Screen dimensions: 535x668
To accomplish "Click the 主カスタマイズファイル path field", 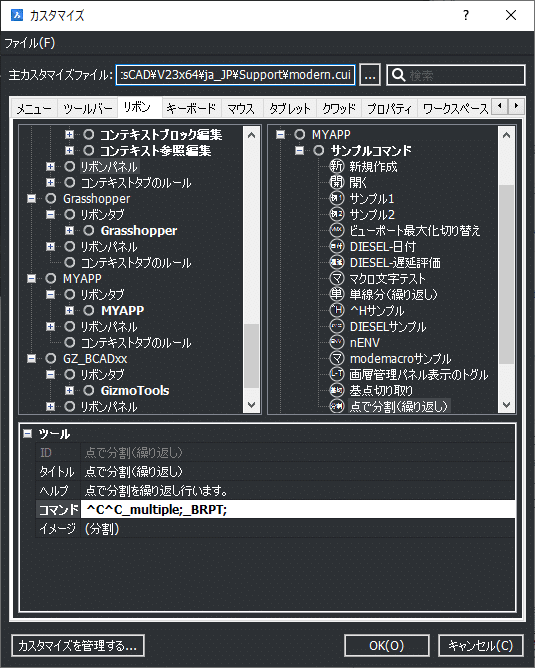I will [x=236, y=75].
